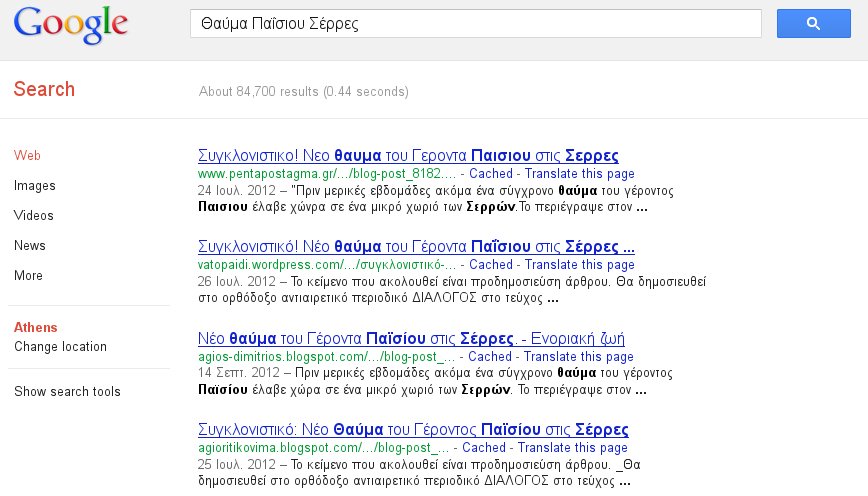
Task: Click the 25 Ιουλ. 2012 snippet date
Action: pyautogui.click(x=236, y=464)
